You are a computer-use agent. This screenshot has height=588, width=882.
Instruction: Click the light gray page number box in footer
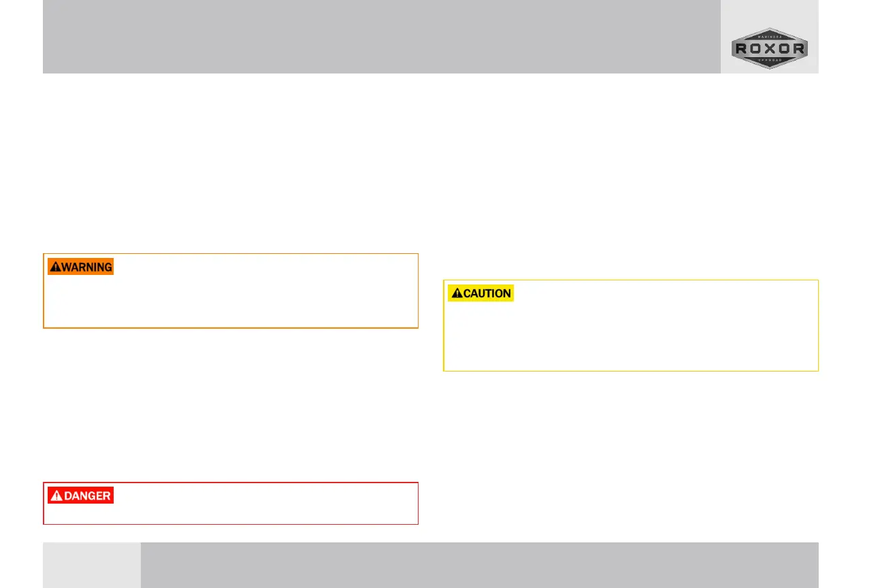(x=92, y=565)
